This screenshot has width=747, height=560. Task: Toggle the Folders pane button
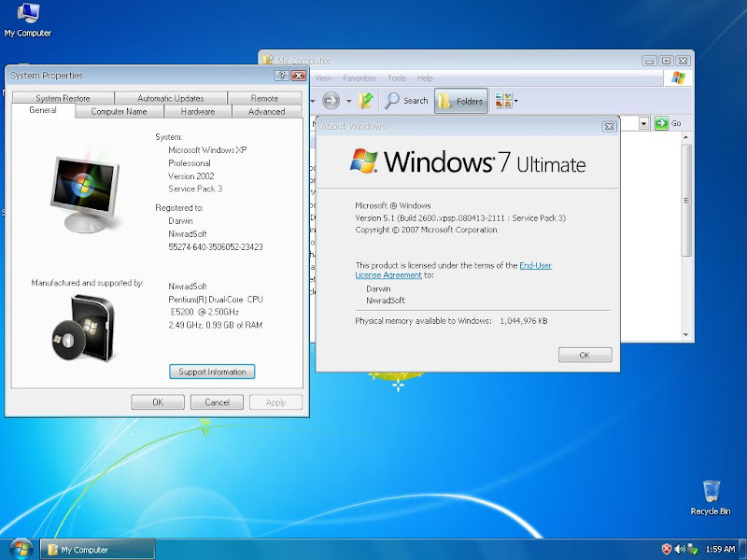461,101
